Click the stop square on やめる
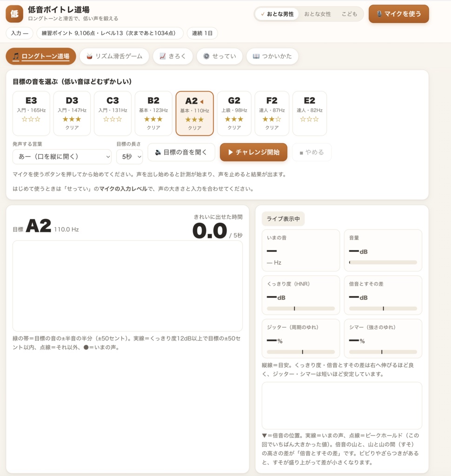Image resolution: width=451 pixels, height=476 pixels. pos(301,152)
